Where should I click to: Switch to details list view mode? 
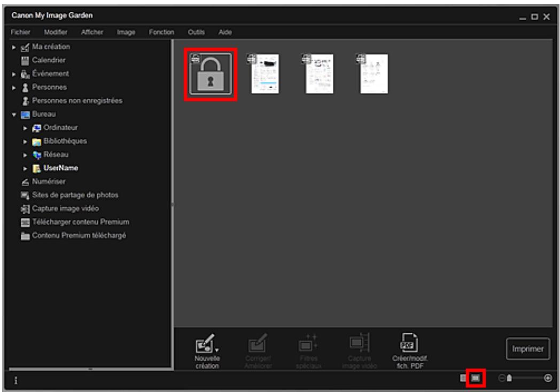(x=476, y=378)
